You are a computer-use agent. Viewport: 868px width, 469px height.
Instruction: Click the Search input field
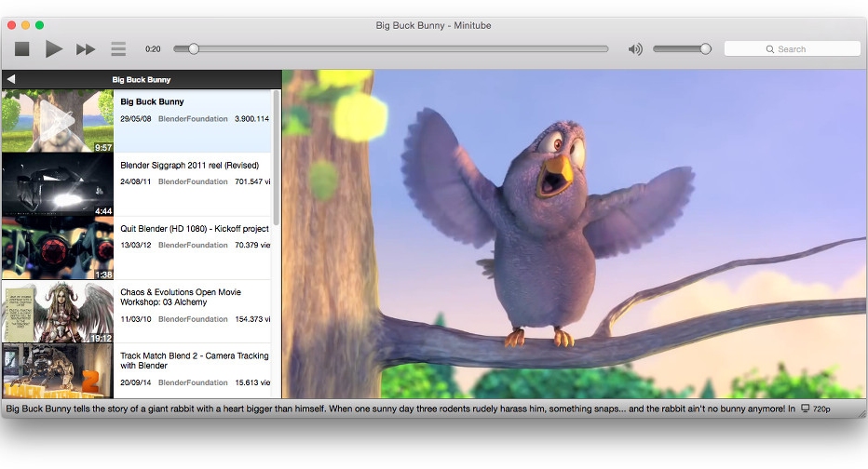[x=793, y=49]
